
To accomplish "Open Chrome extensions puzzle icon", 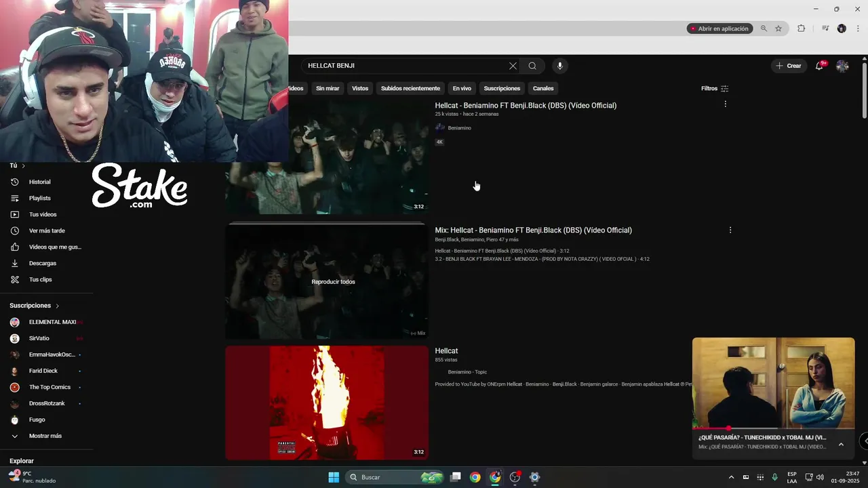I will [x=801, y=28].
